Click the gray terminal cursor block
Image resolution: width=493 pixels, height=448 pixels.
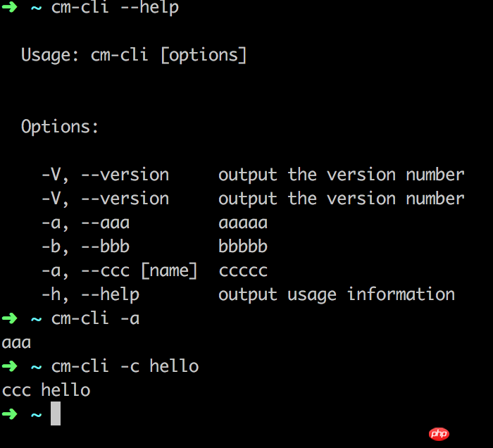coord(56,413)
